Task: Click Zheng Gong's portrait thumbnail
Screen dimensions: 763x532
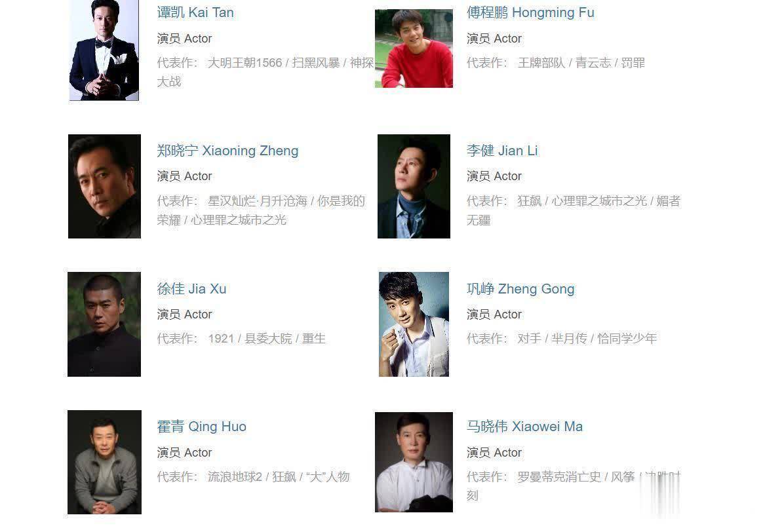Action: click(414, 324)
